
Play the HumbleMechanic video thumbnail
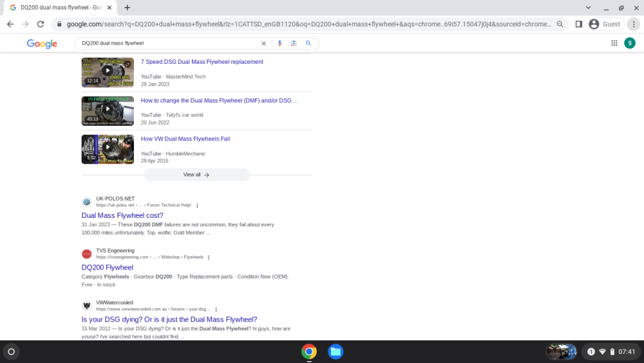108,149
